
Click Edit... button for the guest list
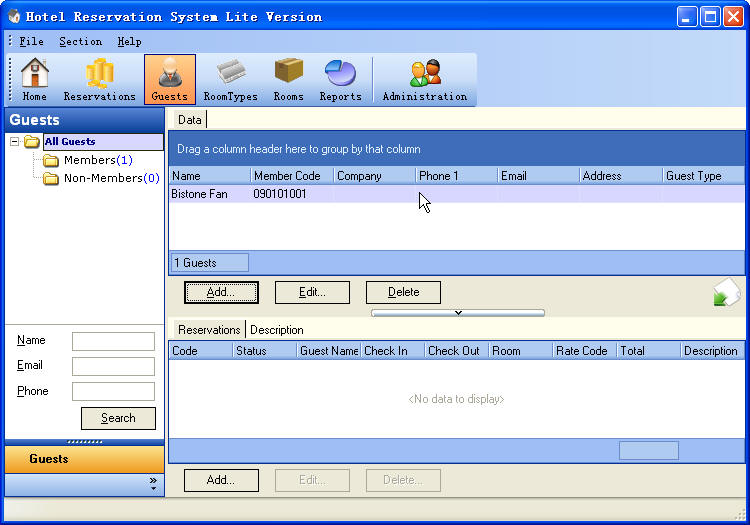coord(312,292)
